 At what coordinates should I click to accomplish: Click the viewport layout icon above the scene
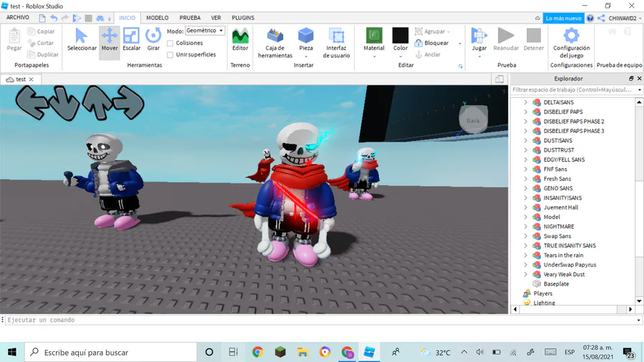[x=499, y=79]
